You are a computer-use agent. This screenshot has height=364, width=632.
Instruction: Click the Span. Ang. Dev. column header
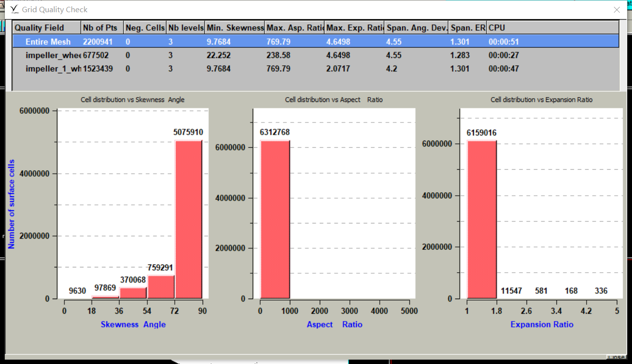416,28
